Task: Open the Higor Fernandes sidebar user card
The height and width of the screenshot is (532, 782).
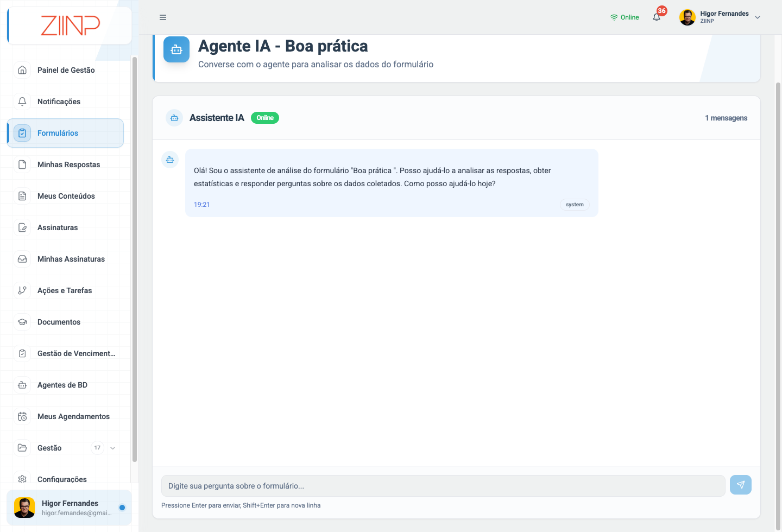Action: point(69,508)
